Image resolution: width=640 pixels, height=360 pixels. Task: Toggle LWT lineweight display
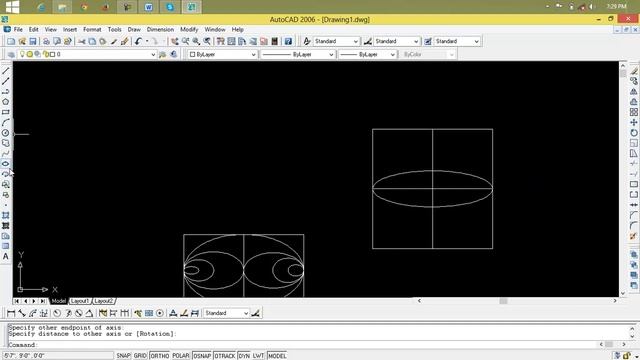pyautogui.click(x=258, y=356)
